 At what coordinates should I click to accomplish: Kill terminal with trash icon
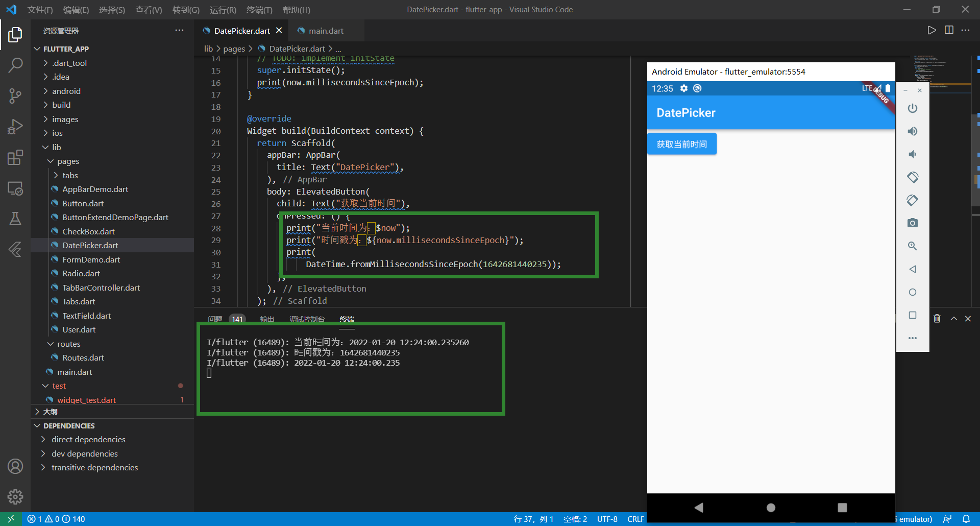pos(937,319)
